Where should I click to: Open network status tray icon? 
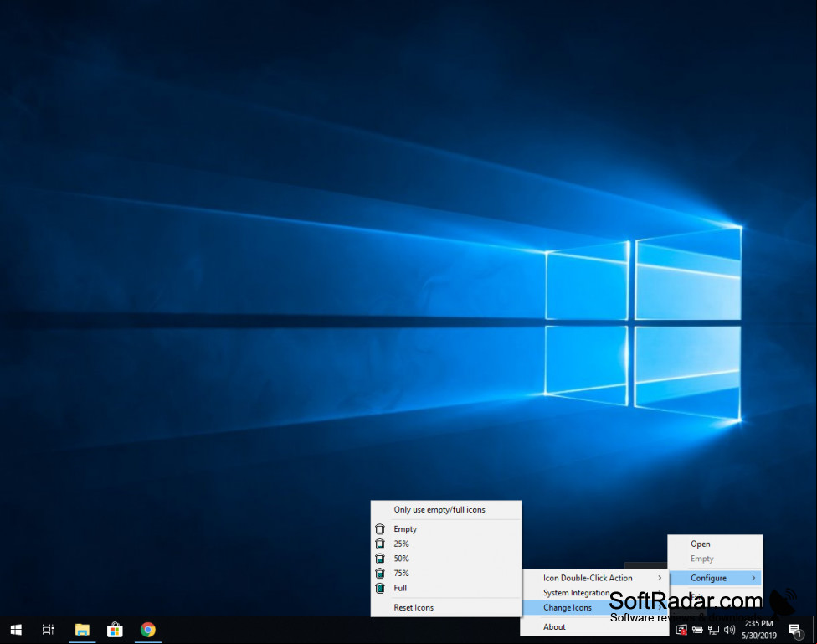(713, 630)
